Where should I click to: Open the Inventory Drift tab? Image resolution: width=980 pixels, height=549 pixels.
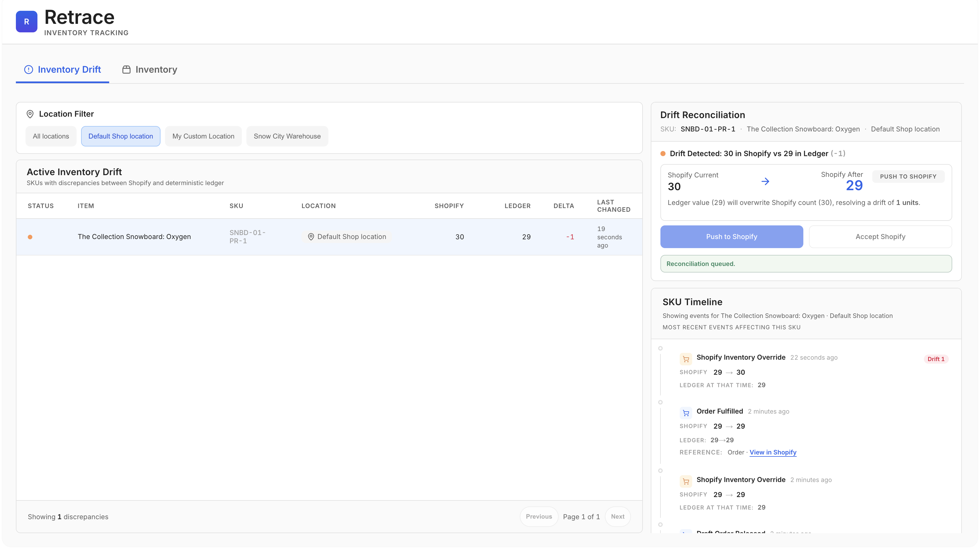click(x=62, y=70)
